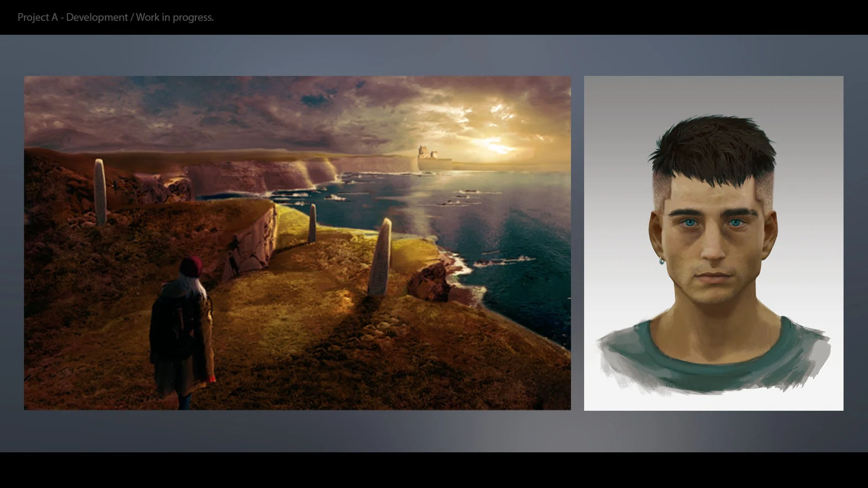This screenshot has height=488, width=868.
Task: Click the portrait character's blue earring
Action: click(x=662, y=261)
